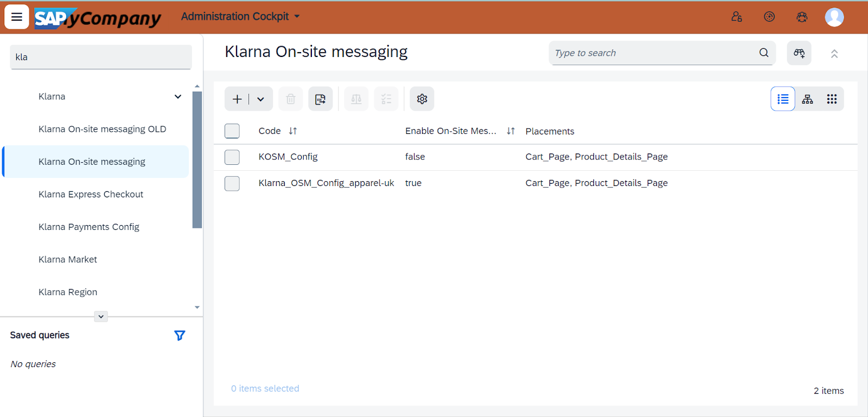Click the bulk edit checklist icon
Screen dimensions: 868x417
386,99
